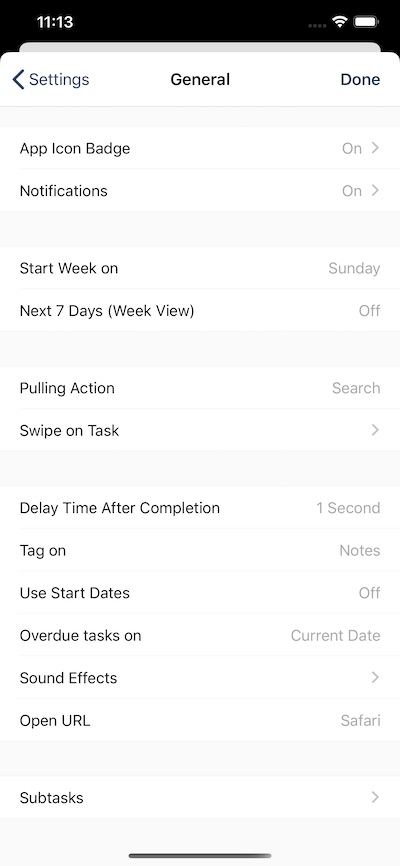Open Notifications chevron arrow
This screenshot has width=400, height=866.
(375, 191)
